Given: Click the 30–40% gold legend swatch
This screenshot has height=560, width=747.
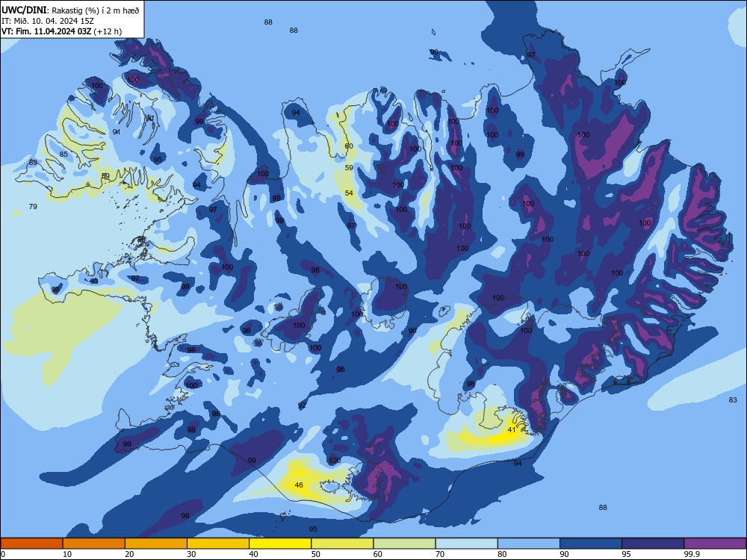Looking at the screenshot, I should 218,544.
